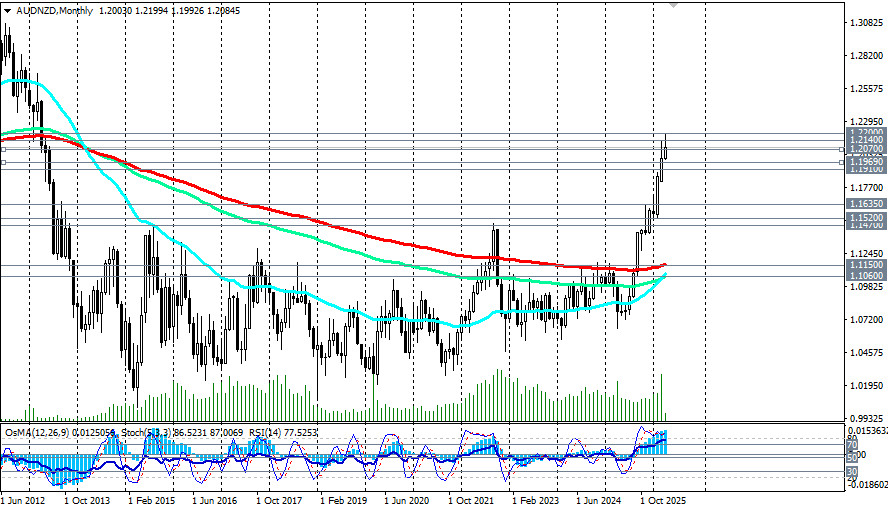Click the Stochastic value 86.5231
Image resolution: width=888 pixels, height=510 pixels.
click(x=192, y=432)
